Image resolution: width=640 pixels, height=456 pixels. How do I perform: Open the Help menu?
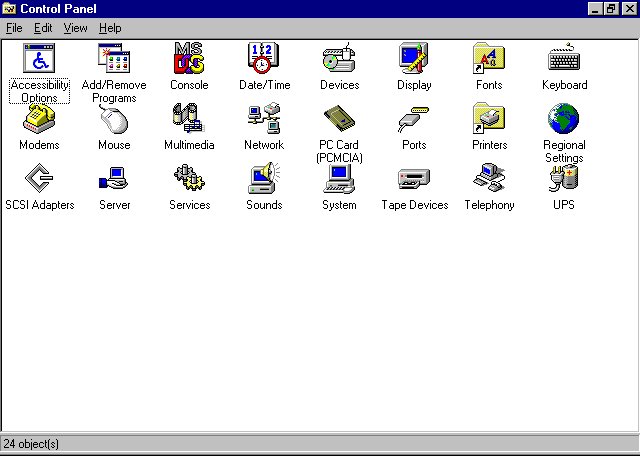110,28
